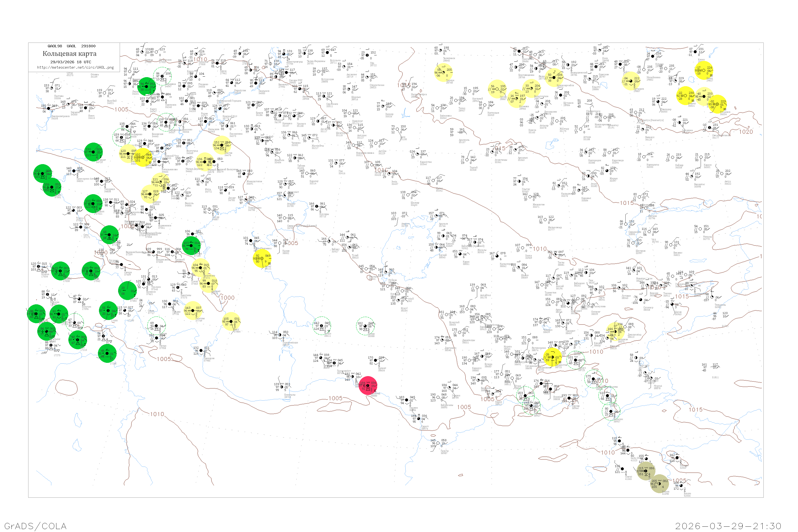Click the red highlighted station circle
The width and height of the screenshot is (798, 532).
(368, 386)
